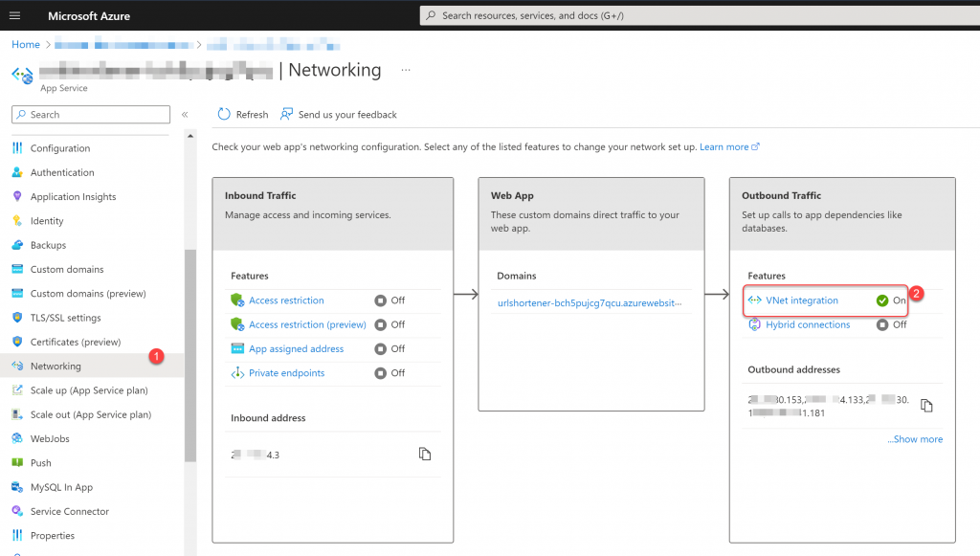
Task: Open TLS/SSL settings in the left menu
Action: pyautogui.click(x=66, y=318)
